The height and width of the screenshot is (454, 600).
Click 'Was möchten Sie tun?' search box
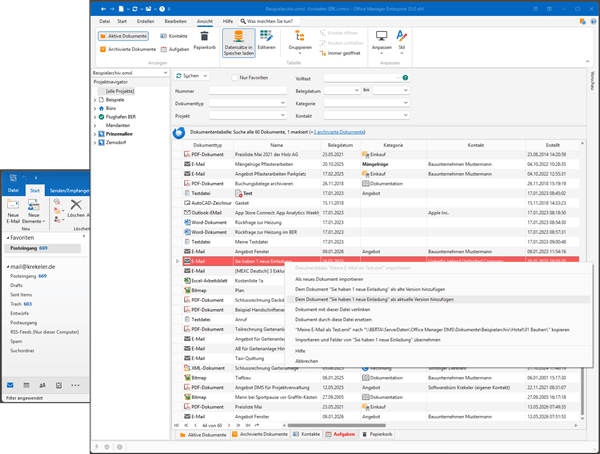pyautogui.click(x=270, y=21)
